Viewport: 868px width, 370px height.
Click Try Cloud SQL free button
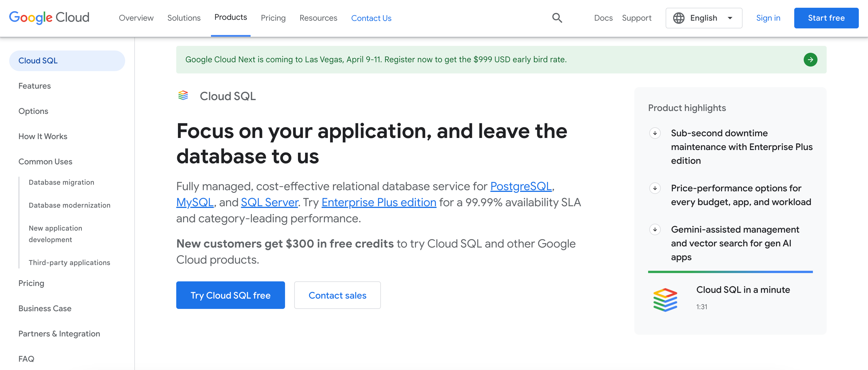pos(230,295)
